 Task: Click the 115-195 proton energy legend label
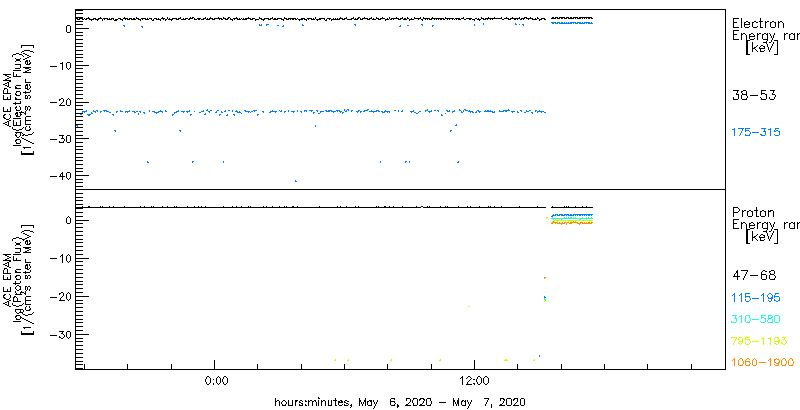click(756, 298)
